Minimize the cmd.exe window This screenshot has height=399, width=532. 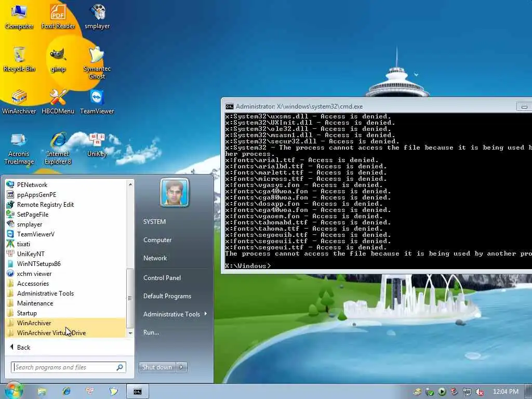pyautogui.click(x=524, y=107)
